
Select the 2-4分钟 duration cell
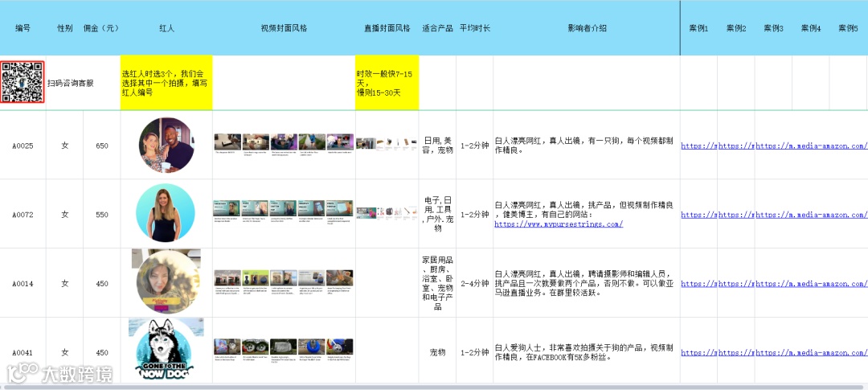[x=475, y=284]
